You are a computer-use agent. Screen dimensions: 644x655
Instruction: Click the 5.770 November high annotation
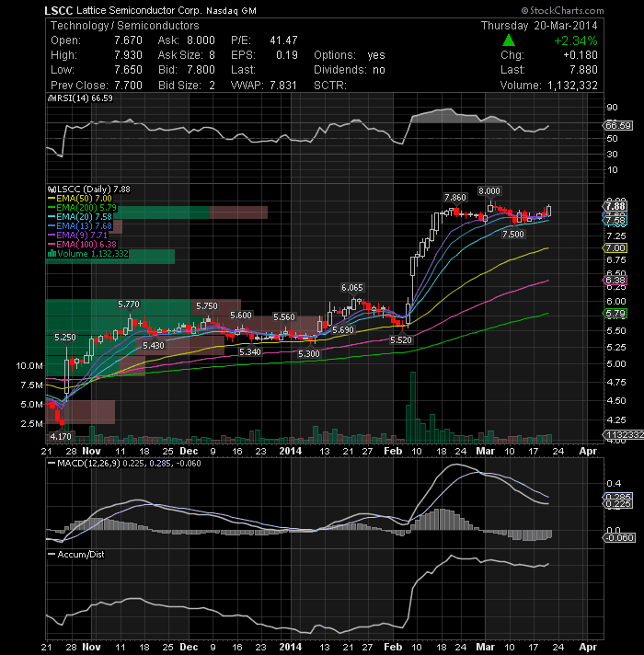click(129, 305)
